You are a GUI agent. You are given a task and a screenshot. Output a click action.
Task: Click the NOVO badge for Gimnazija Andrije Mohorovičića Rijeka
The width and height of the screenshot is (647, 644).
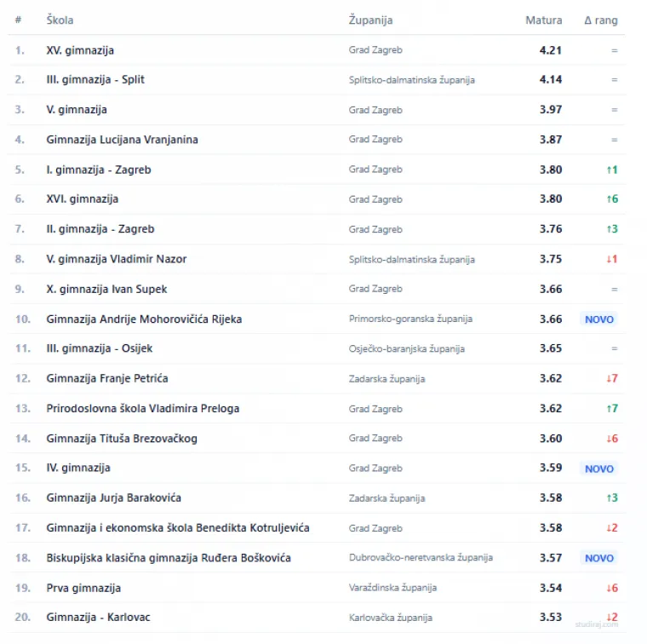(599, 319)
